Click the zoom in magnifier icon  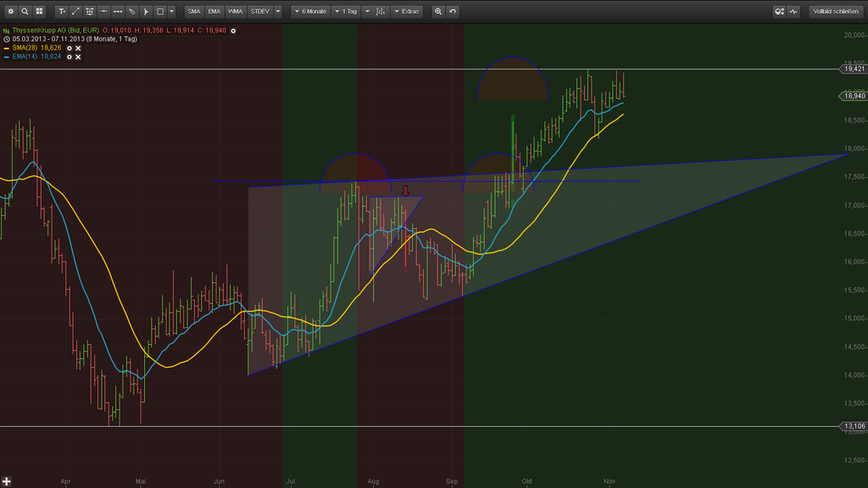click(438, 11)
